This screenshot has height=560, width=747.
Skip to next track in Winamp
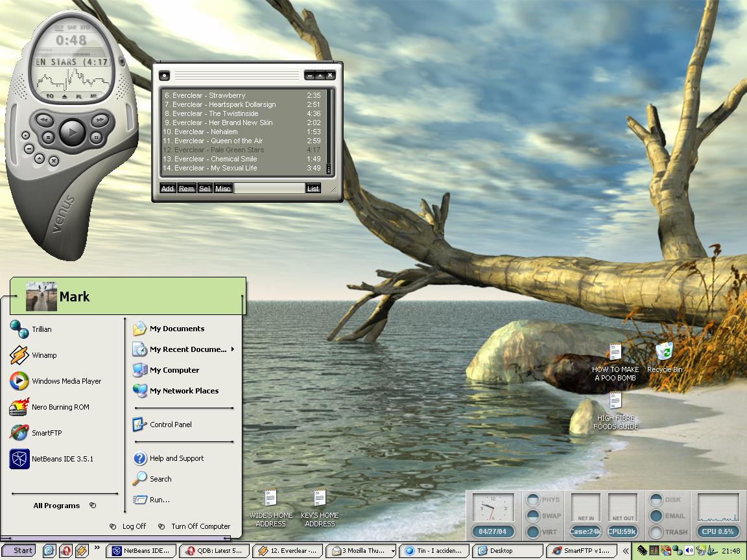pos(99,120)
